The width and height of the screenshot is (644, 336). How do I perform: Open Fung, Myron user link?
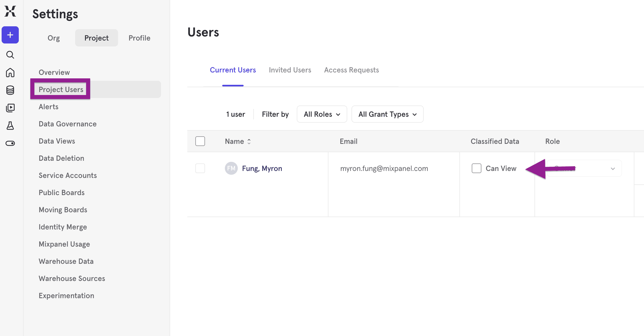pos(262,169)
